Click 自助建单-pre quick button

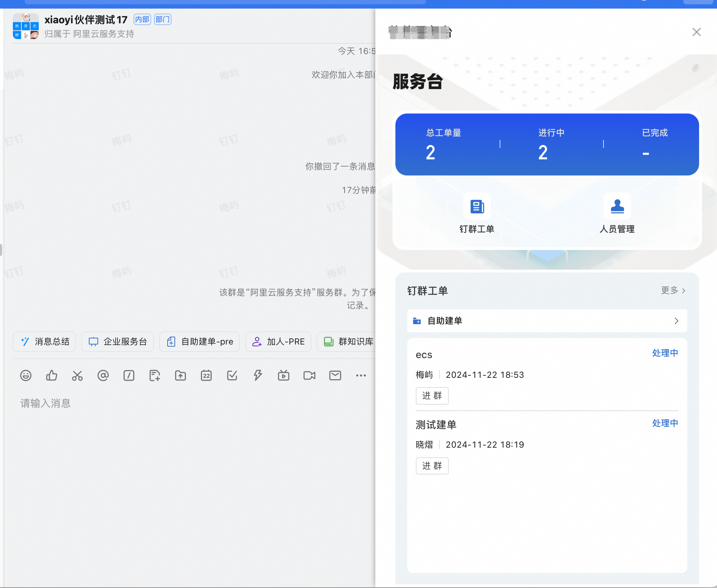199,342
